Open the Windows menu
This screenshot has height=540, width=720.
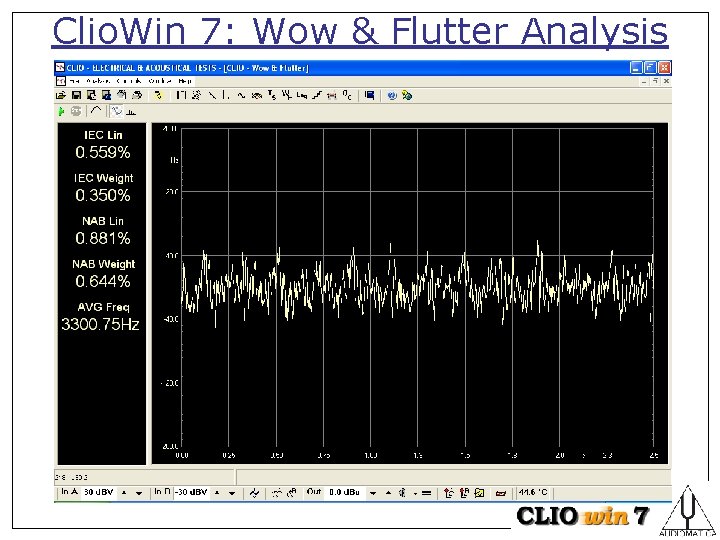160,81
